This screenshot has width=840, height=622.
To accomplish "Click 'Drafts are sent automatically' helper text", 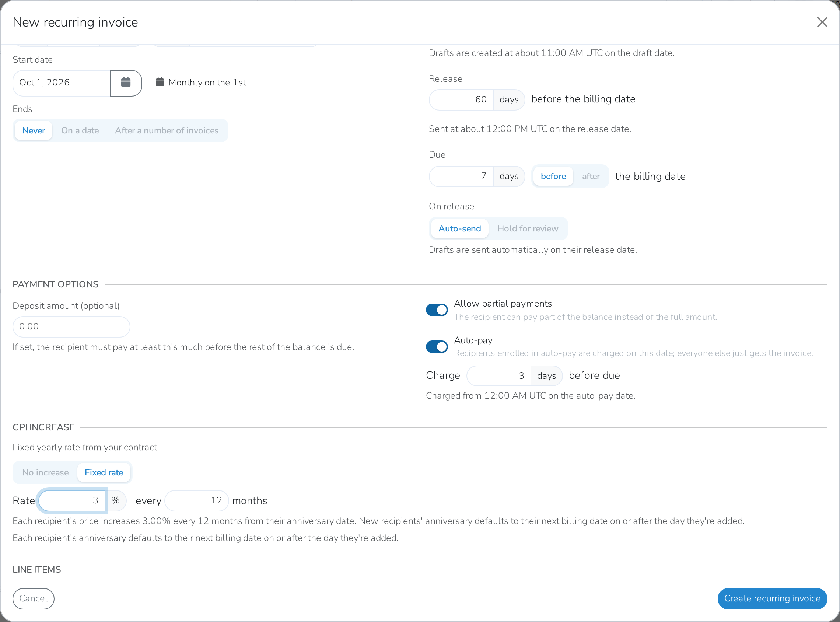I will 533,250.
